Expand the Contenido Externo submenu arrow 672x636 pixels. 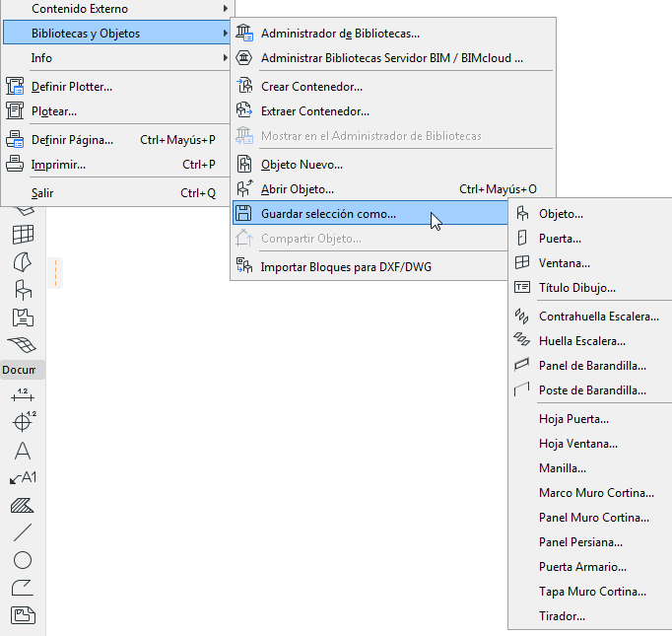(226, 8)
